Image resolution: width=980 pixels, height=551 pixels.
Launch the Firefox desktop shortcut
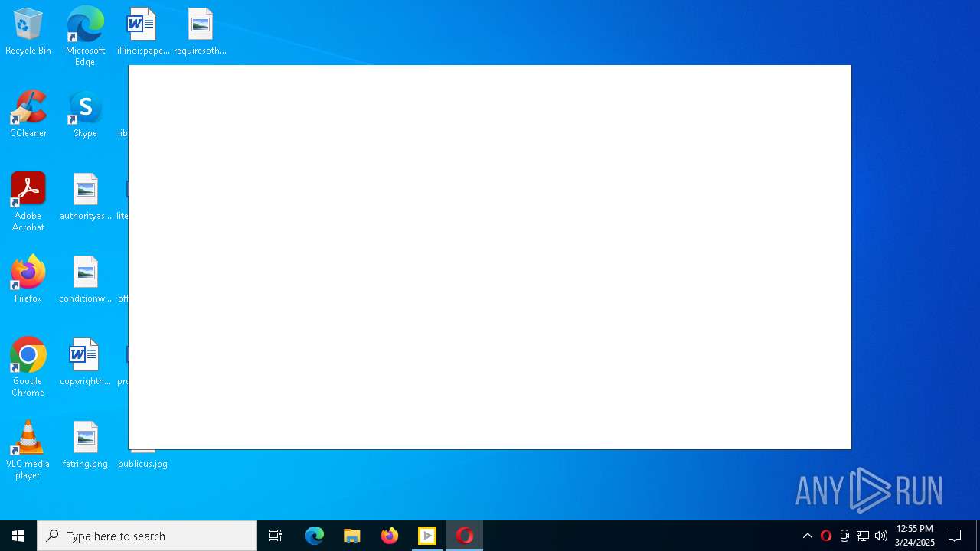[28, 279]
